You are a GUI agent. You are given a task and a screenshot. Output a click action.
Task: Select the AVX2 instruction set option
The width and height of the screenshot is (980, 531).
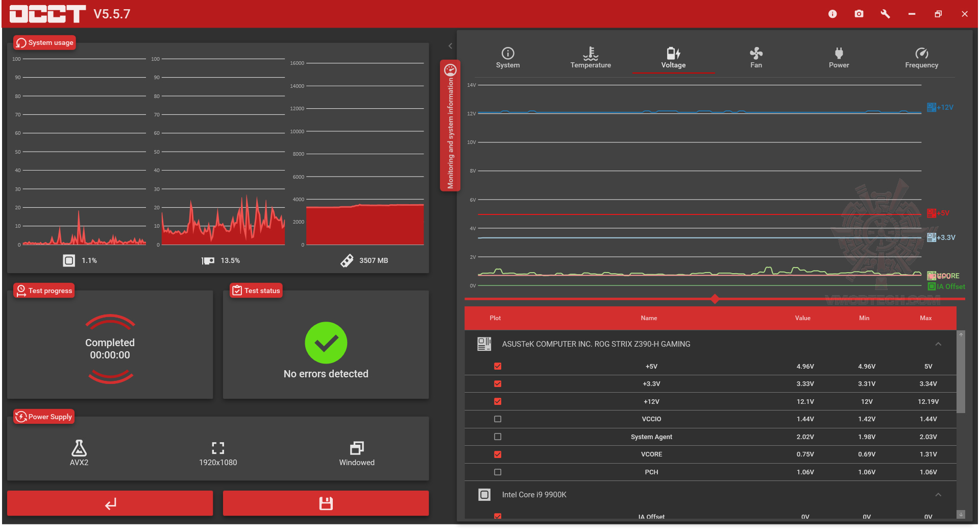point(79,453)
